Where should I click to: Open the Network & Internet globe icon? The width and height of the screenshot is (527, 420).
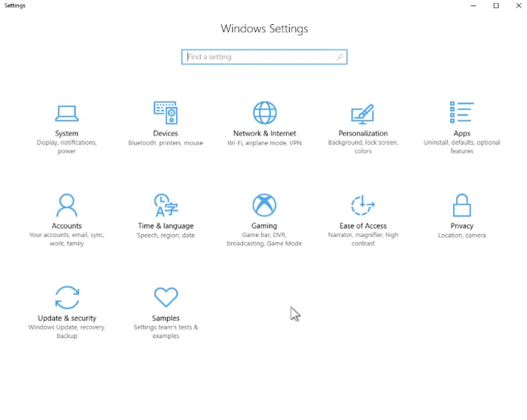click(264, 113)
